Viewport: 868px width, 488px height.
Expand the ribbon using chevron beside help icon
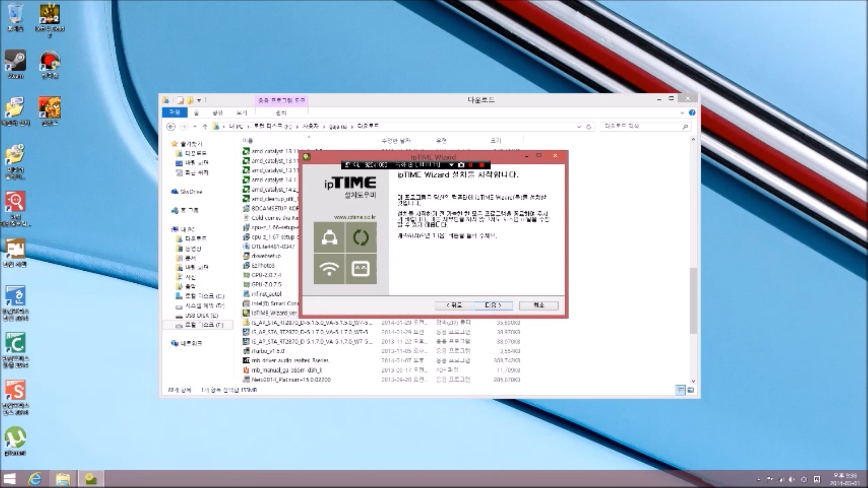tap(682, 113)
